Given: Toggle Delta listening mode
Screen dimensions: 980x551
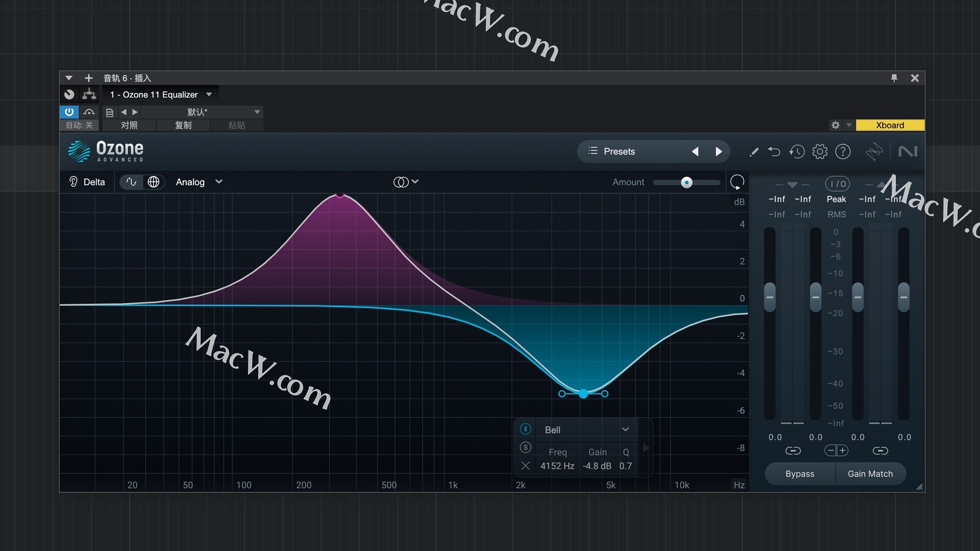Looking at the screenshot, I should (87, 182).
